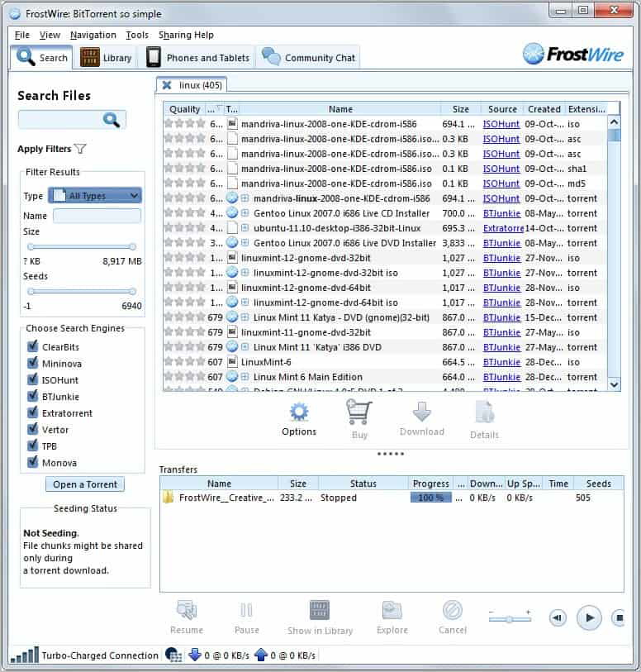Viewport: 641px width, 672px height.
Task: Toggle the ISOHunt search engine checkbox
Action: click(x=32, y=379)
